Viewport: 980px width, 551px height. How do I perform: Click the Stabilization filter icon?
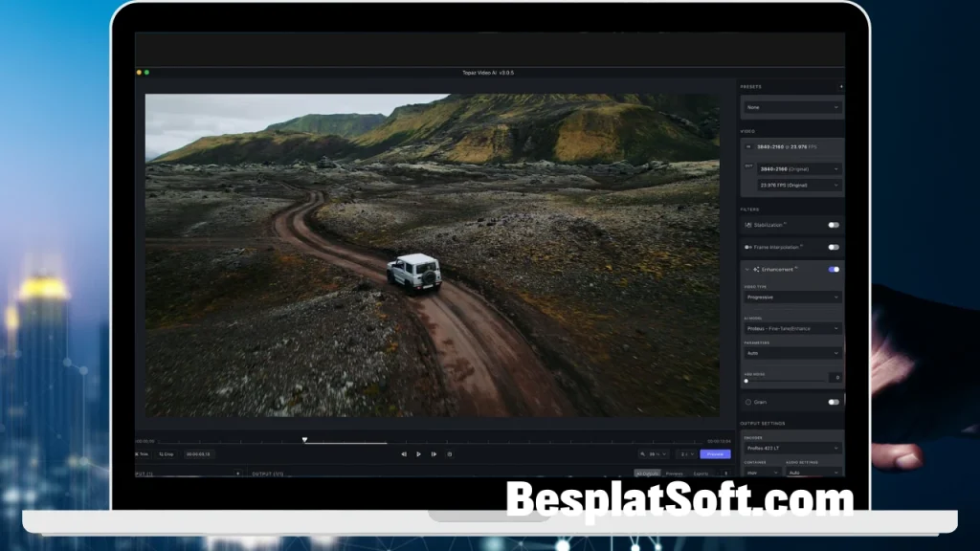pyautogui.click(x=747, y=224)
